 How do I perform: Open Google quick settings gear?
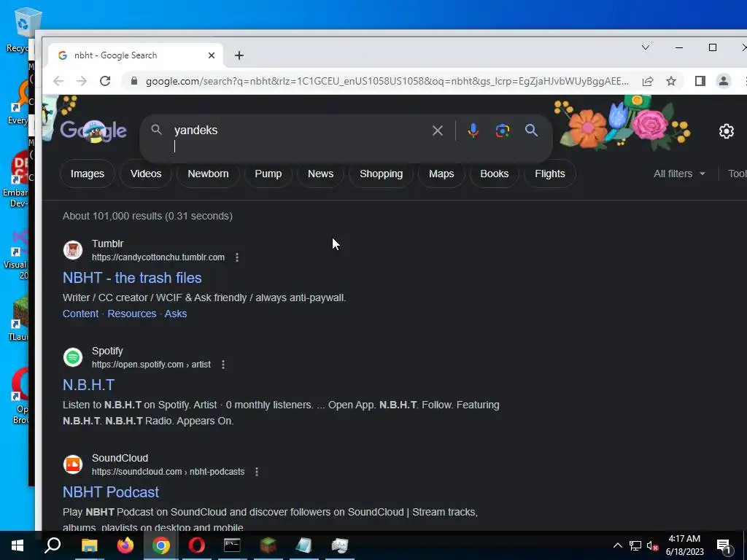[x=726, y=131]
